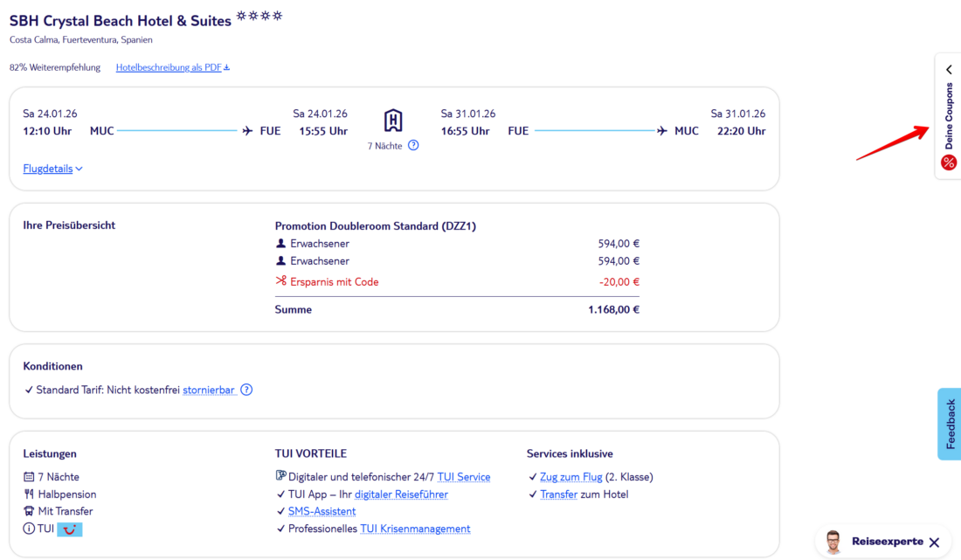Click the SMS-Assistent link
The height and width of the screenshot is (560, 961).
tap(321, 511)
